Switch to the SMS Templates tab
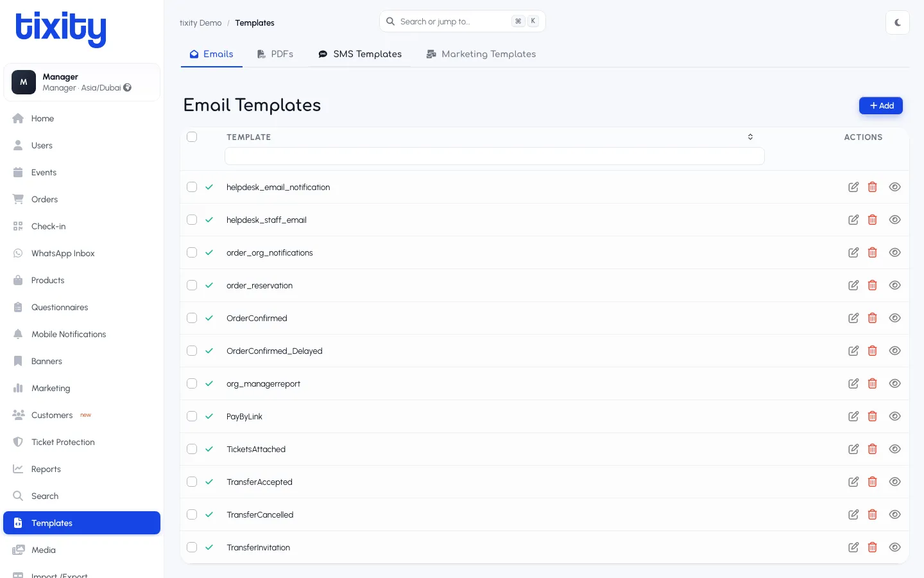 (360, 54)
